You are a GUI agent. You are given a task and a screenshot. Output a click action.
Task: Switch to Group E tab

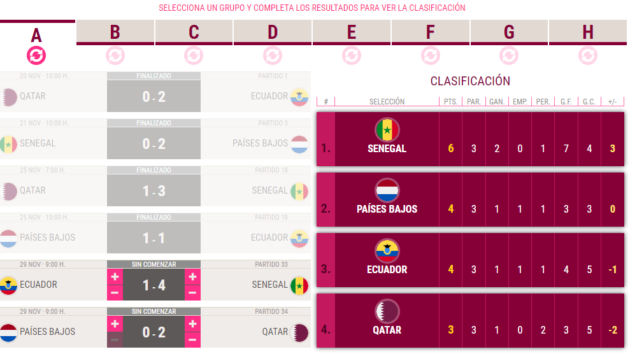tap(352, 32)
